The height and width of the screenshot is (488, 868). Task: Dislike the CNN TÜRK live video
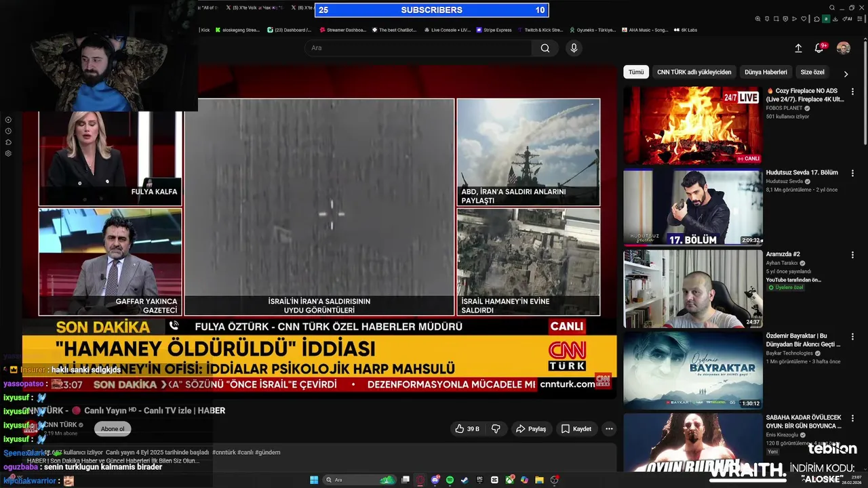pyautogui.click(x=496, y=429)
